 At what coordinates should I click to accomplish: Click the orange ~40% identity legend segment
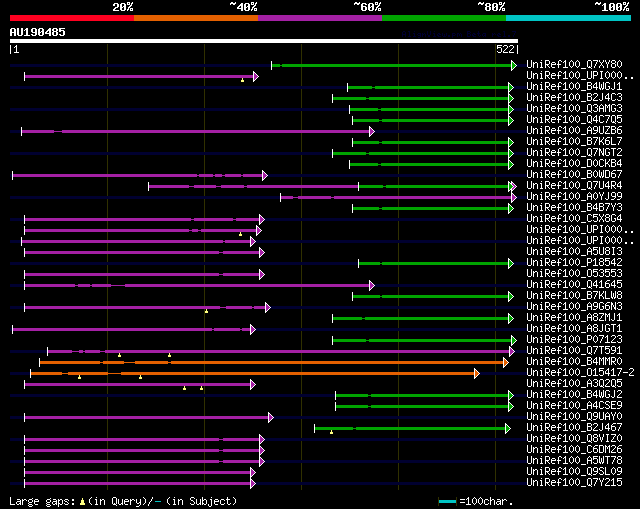pyautogui.click(x=196, y=18)
